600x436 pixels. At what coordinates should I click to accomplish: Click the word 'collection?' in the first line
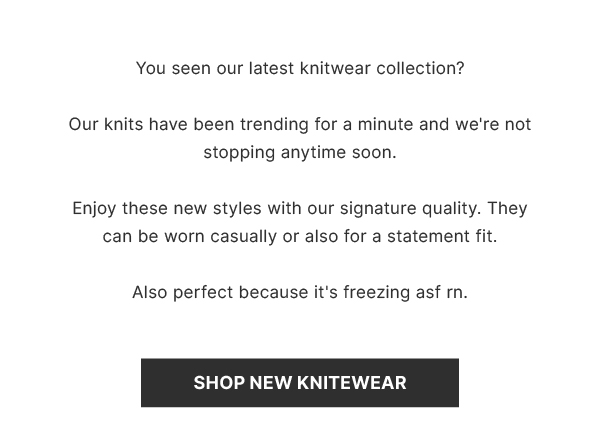pos(420,69)
